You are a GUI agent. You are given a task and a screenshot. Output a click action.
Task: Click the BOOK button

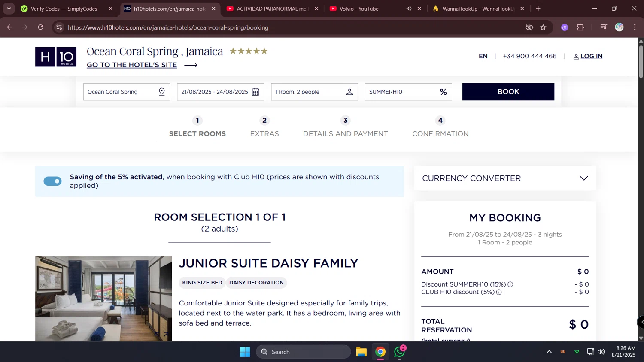508,92
